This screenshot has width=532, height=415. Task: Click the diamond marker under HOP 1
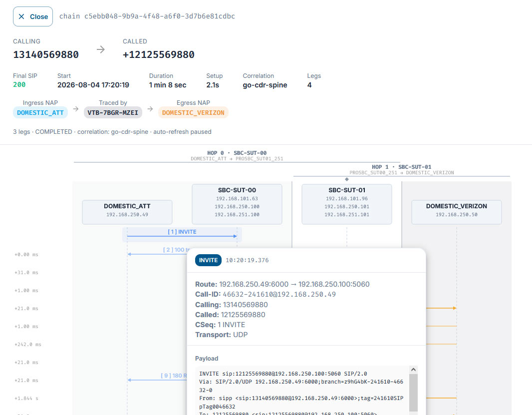347,179
